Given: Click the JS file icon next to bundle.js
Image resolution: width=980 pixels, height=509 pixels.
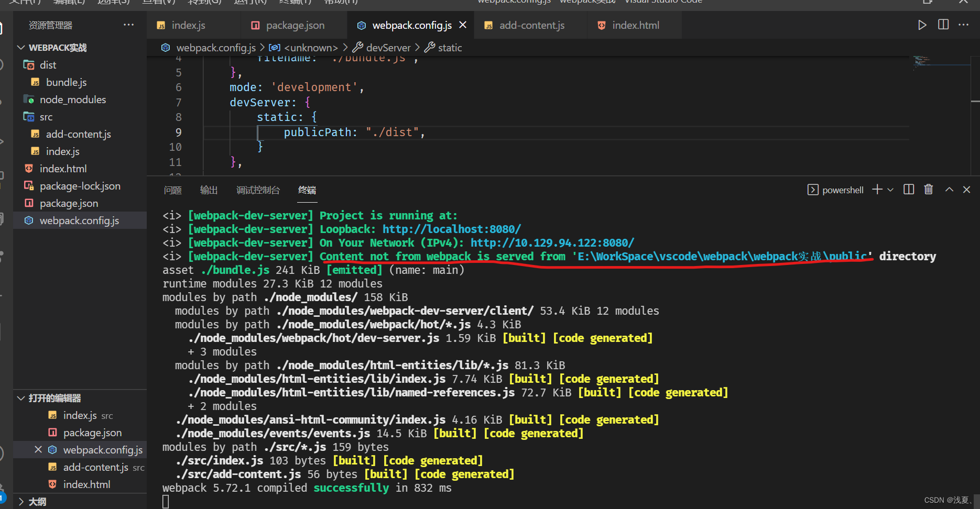Looking at the screenshot, I should pyautogui.click(x=35, y=82).
